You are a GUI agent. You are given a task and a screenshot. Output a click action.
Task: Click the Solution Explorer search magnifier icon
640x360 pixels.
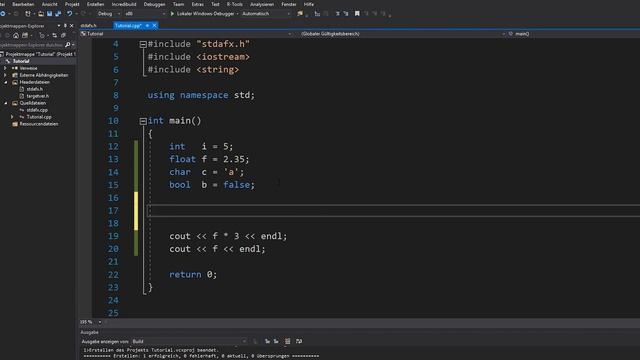click(68, 45)
